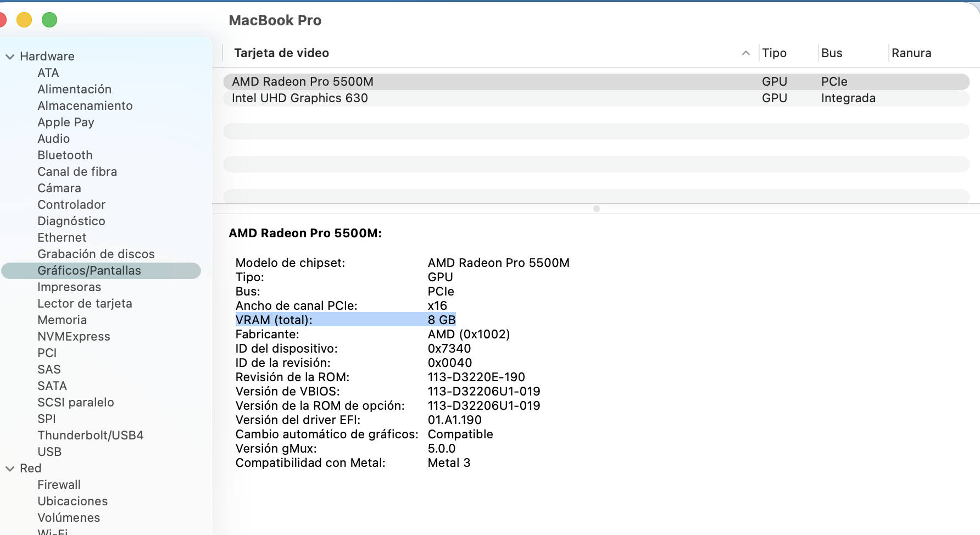980x535 pixels.
Task: Sort by the Ranura column header
Action: (911, 53)
